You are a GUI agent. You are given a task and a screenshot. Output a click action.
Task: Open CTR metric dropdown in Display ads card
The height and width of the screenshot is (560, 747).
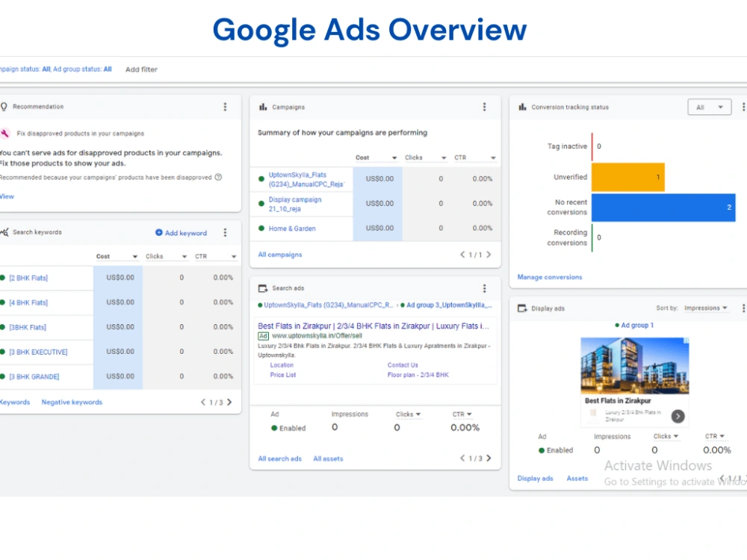click(715, 436)
